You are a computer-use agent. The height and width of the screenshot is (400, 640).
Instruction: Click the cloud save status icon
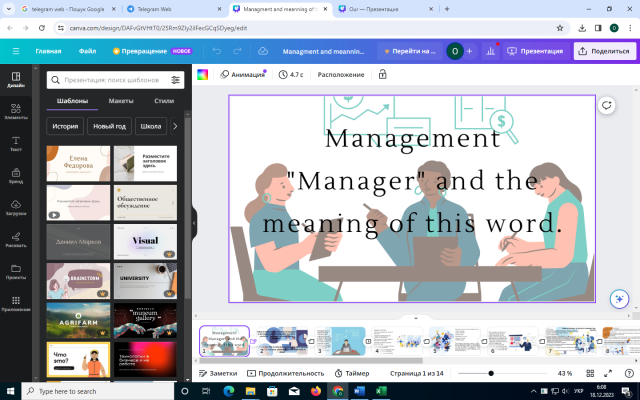click(x=263, y=51)
